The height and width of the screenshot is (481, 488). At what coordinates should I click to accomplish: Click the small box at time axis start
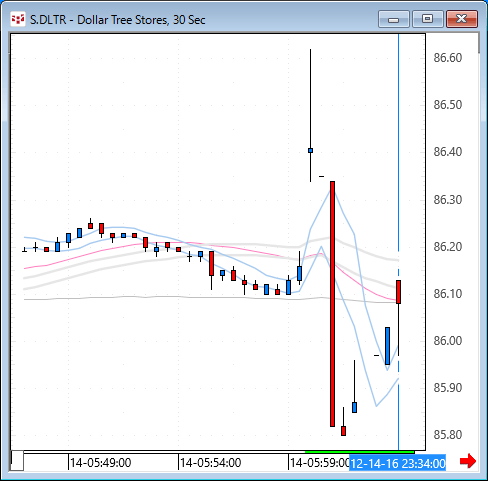click(x=17, y=460)
